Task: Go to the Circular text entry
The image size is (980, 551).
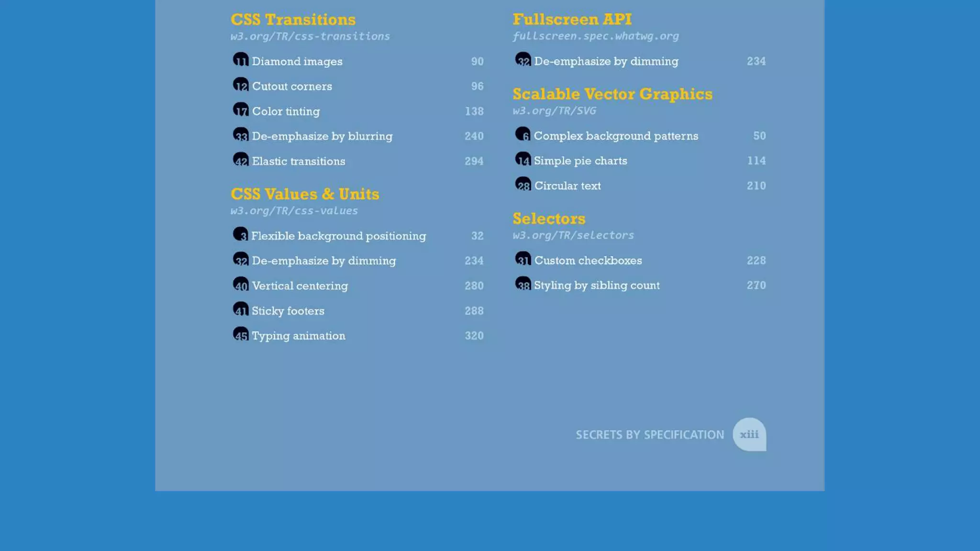Action: coord(567,186)
